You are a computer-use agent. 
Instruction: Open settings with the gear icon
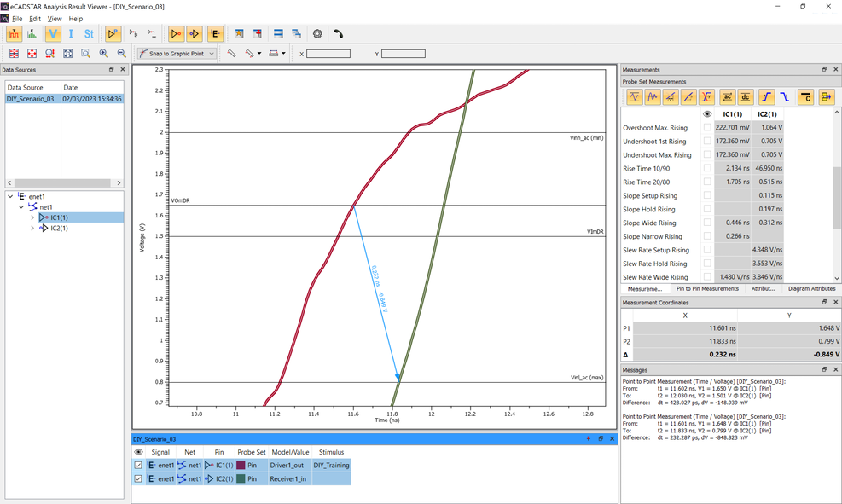coord(317,34)
